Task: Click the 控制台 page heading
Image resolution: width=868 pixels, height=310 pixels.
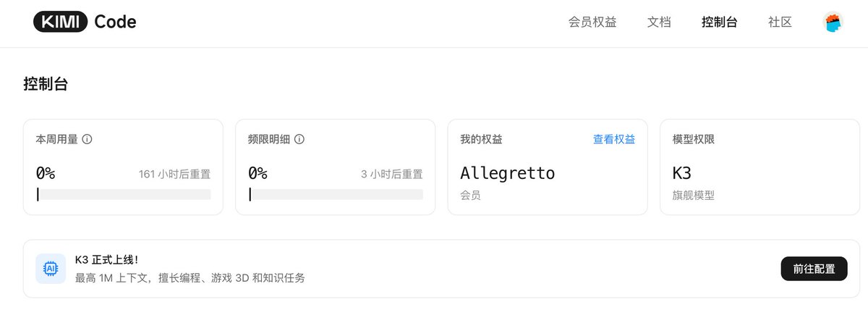Action: tap(46, 84)
